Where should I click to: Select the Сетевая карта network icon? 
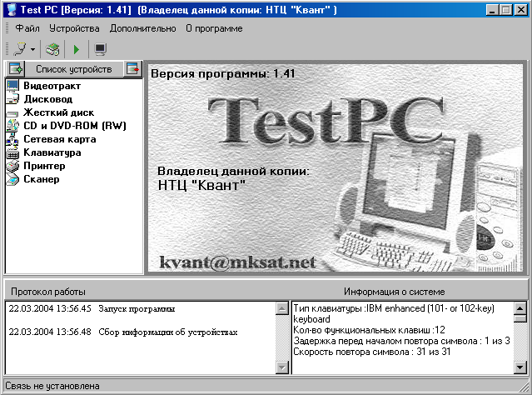12,139
